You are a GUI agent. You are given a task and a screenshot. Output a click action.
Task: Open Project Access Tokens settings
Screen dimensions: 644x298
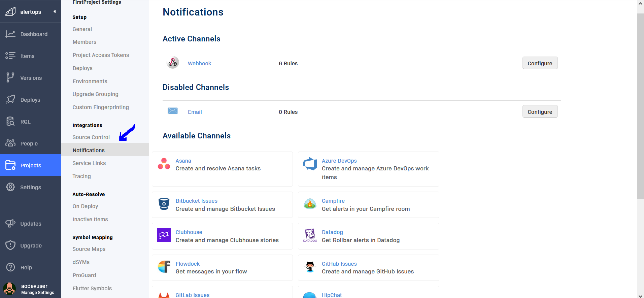(101, 55)
